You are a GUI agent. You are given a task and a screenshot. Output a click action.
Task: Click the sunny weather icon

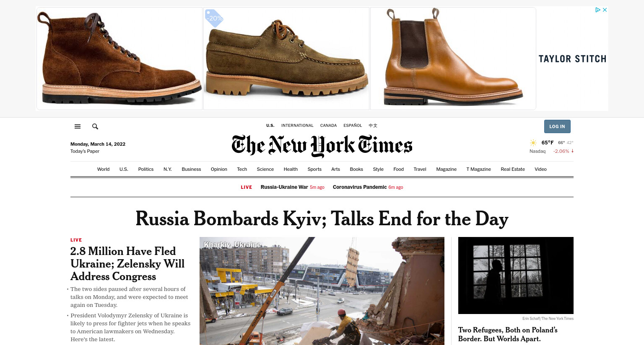[x=533, y=143]
